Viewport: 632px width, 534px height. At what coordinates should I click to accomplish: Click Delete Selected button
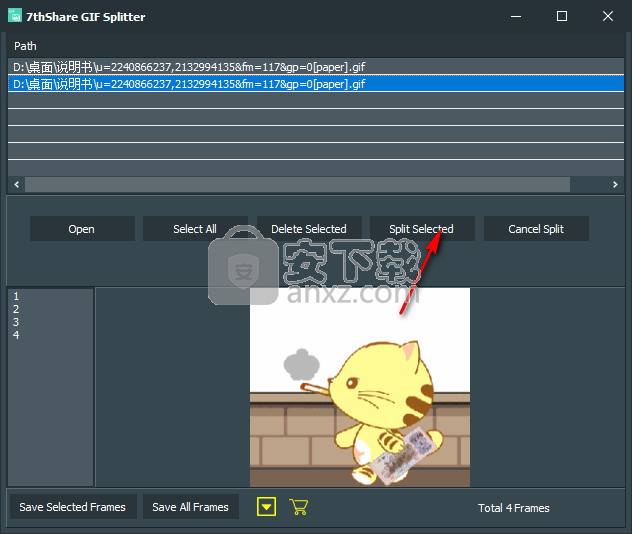(309, 229)
